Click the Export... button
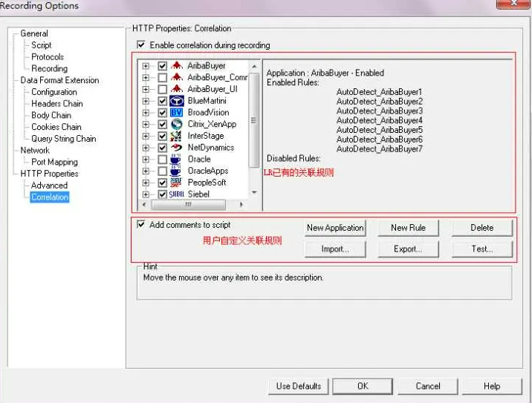 (408, 249)
